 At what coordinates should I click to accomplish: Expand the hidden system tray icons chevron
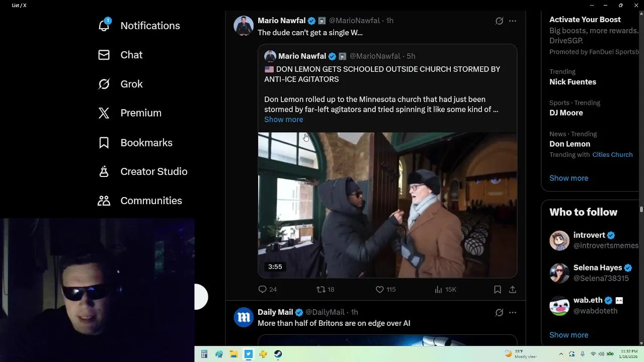561,354
